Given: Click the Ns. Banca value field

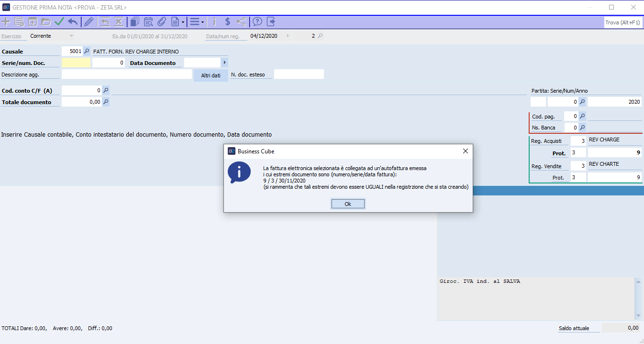Looking at the screenshot, I should tap(571, 128).
